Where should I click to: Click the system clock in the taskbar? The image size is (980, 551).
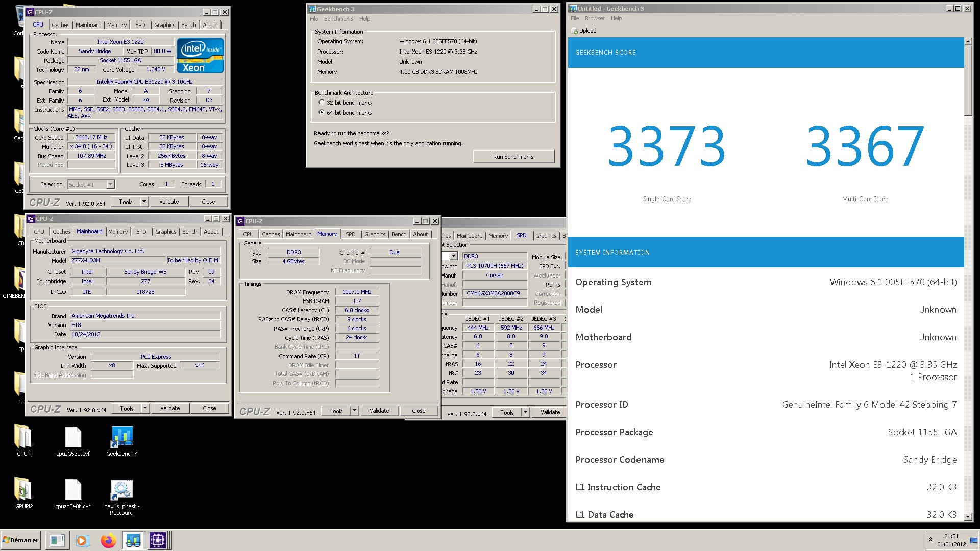pyautogui.click(x=951, y=540)
